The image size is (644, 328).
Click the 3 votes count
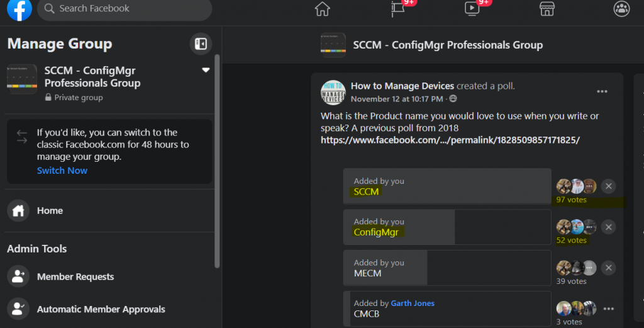(569, 322)
